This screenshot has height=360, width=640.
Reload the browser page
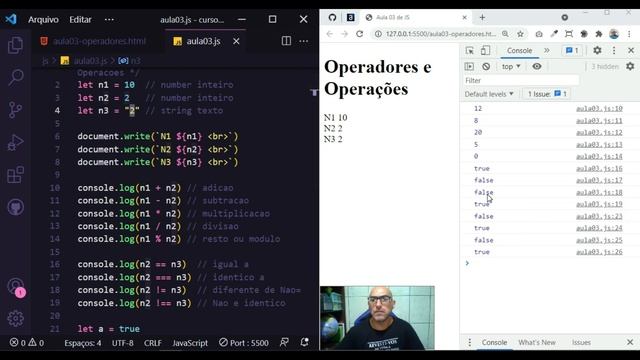[x=359, y=34]
